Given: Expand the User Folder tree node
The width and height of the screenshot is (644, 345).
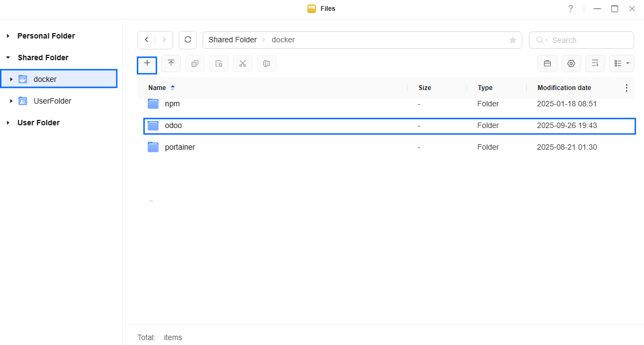Looking at the screenshot, I should pos(8,123).
